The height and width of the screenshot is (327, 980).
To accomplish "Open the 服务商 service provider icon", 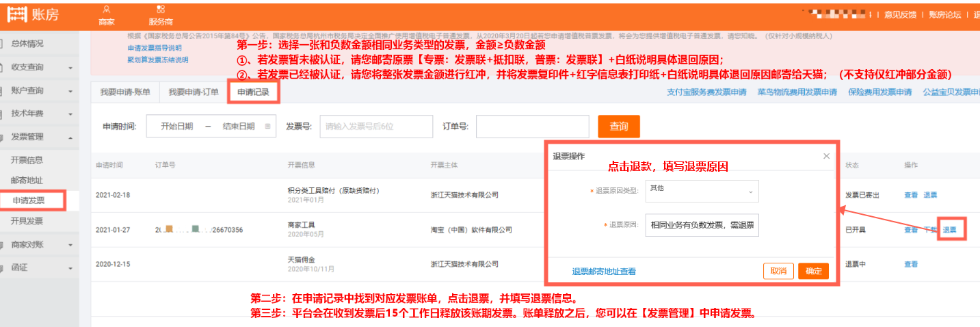I will [x=160, y=10].
